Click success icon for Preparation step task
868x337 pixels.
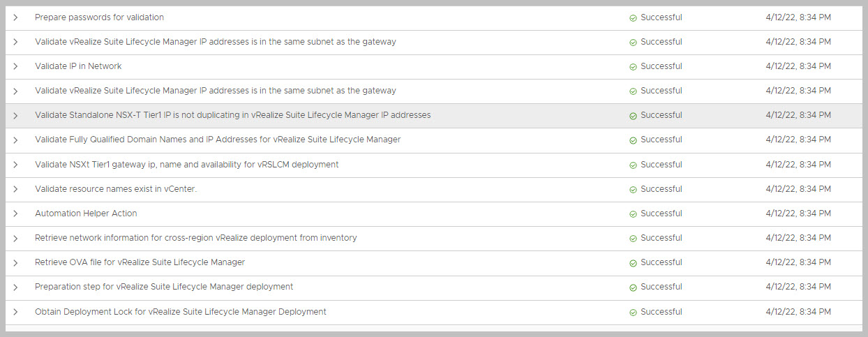633,287
